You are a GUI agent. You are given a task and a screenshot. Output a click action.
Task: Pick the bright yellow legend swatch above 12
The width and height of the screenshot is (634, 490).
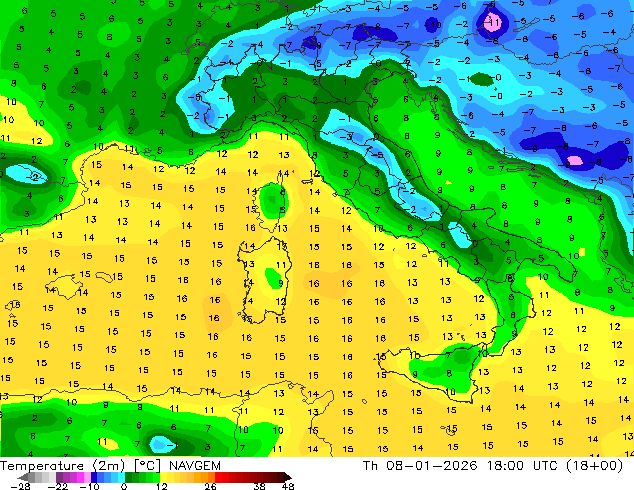(163, 477)
